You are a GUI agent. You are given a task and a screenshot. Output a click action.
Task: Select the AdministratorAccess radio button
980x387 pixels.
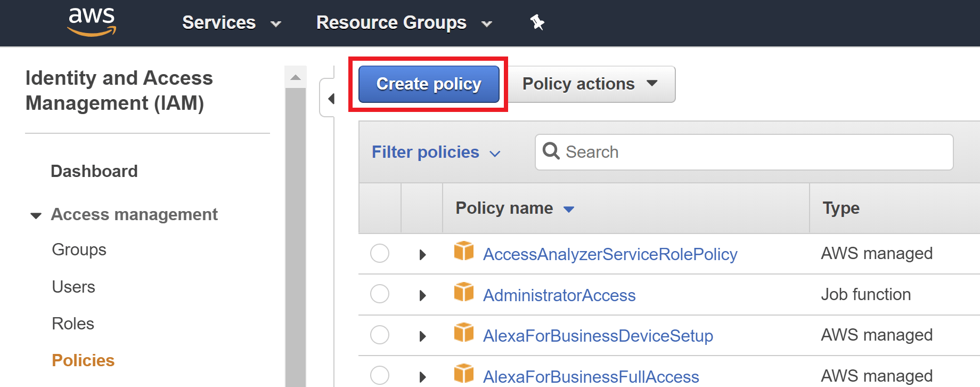380,294
